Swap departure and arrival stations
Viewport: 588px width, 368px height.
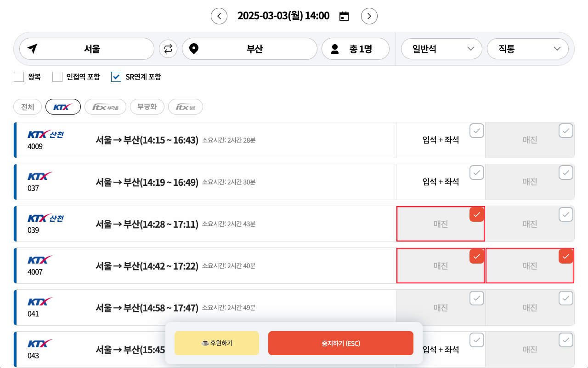coord(168,49)
